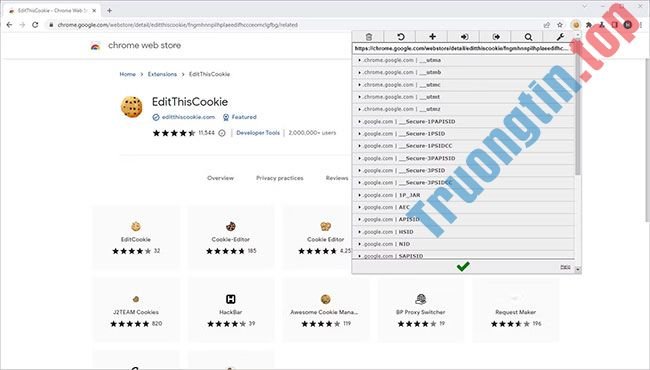
Task: Switch to the Reviews tab
Action: tap(337, 178)
